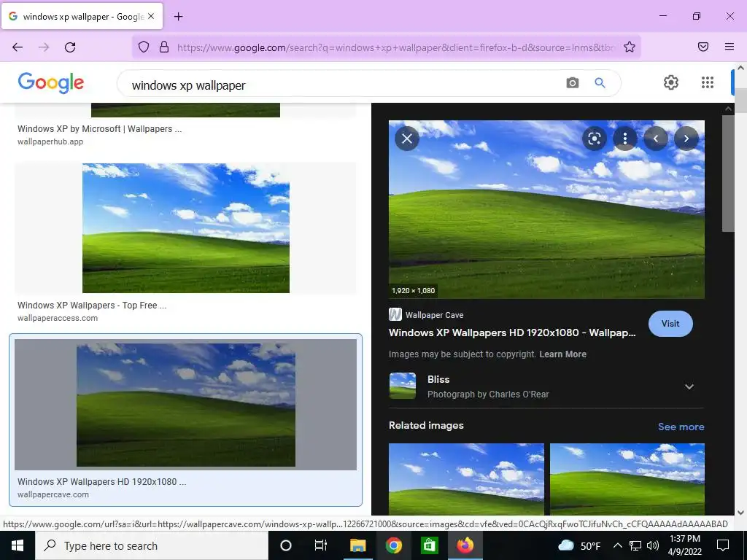This screenshot has width=747, height=560.
Task: Launch Google Chrome from the taskbar
Action: coord(393,545)
